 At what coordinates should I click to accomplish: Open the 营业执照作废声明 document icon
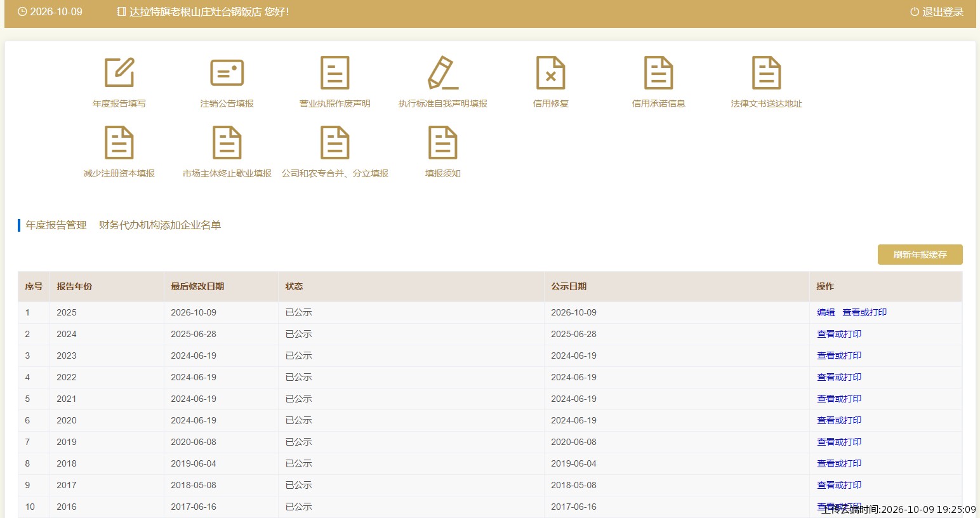335,72
